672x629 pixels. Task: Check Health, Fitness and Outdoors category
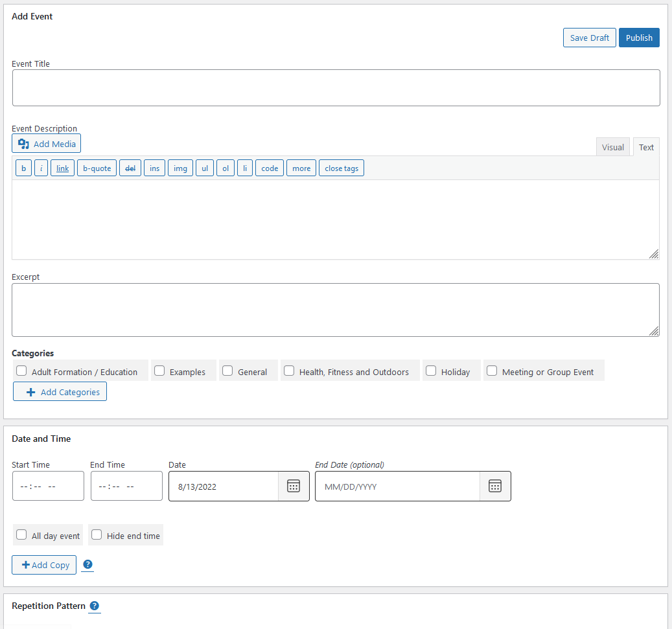click(289, 371)
